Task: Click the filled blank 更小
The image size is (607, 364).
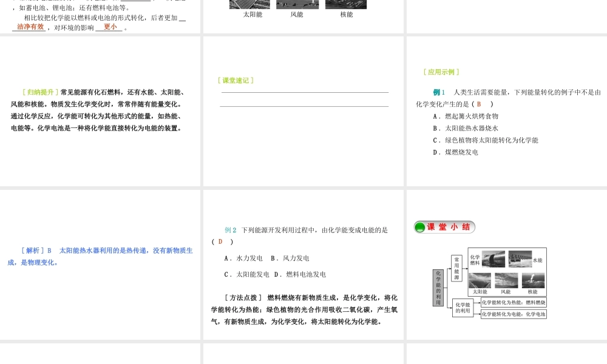Action: click(110, 27)
